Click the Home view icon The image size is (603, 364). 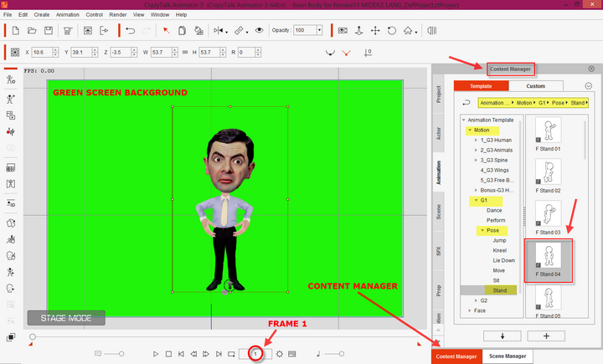click(x=408, y=31)
